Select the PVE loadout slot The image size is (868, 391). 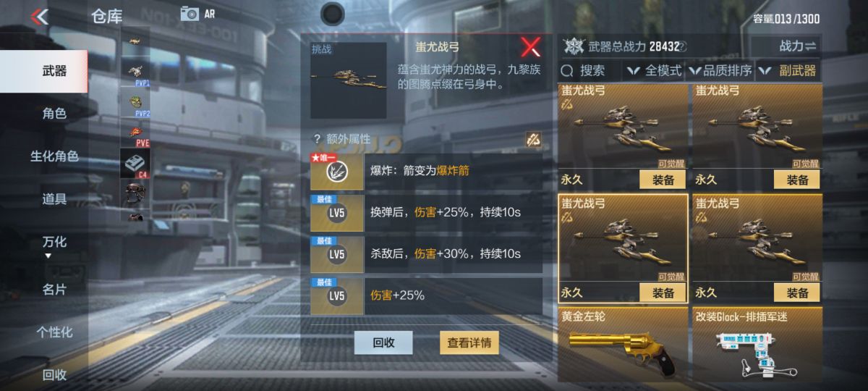135,134
